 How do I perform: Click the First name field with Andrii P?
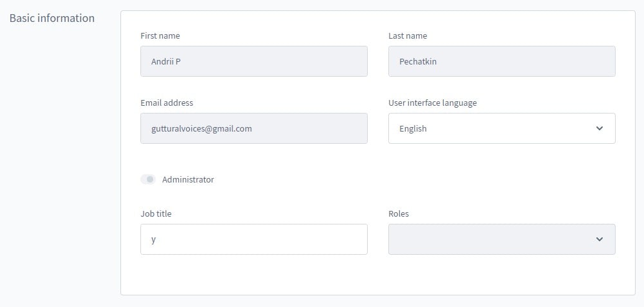pyautogui.click(x=254, y=61)
